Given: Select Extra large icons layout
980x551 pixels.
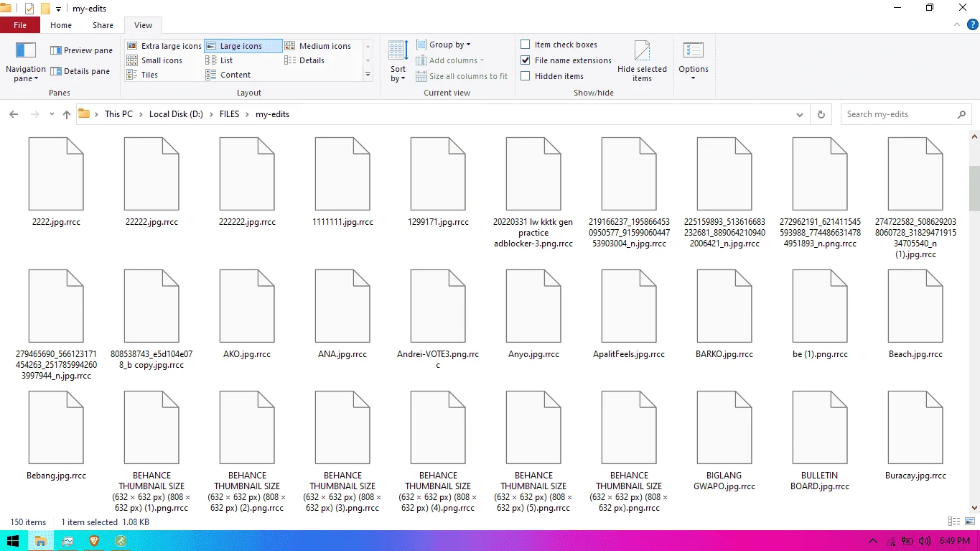Looking at the screenshot, I should [164, 46].
